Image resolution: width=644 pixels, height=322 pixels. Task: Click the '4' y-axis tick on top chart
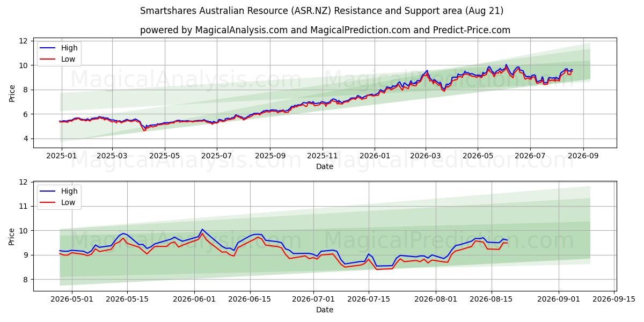25,138
